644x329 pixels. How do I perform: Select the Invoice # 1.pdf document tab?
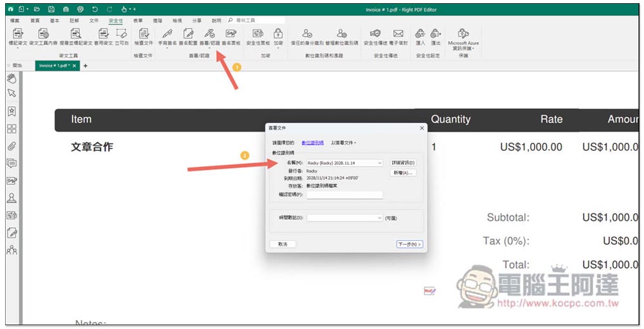53,66
